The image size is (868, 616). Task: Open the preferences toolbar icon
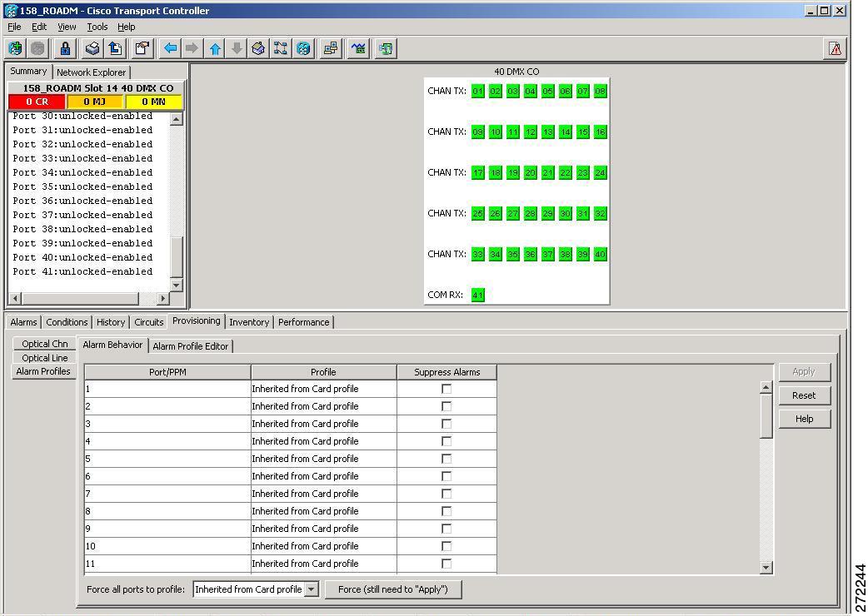(142, 48)
